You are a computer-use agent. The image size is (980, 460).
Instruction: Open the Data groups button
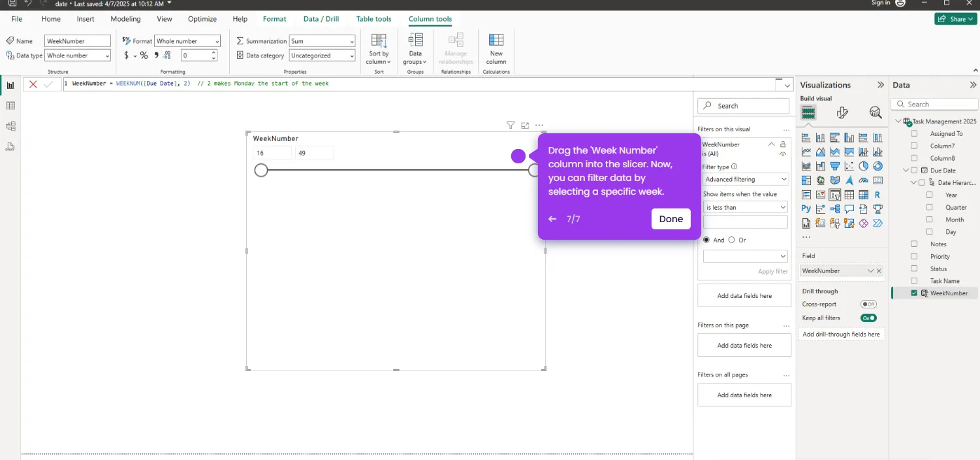pyautogui.click(x=415, y=48)
